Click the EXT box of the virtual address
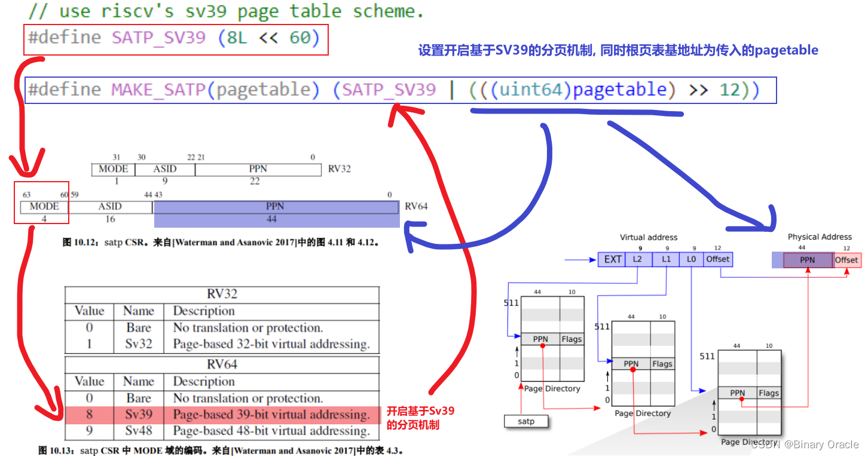The image size is (868, 456). [612, 259]
